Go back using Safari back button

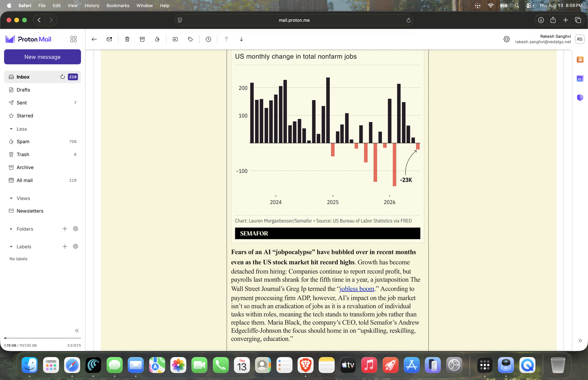(x=39, y=20)
